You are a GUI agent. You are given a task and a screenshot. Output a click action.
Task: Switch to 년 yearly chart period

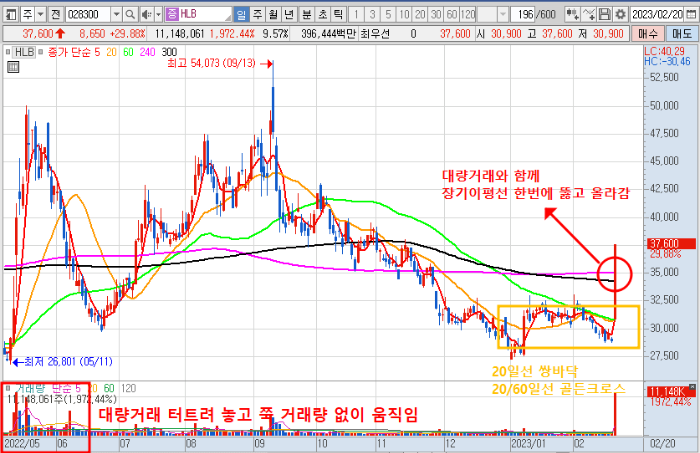(289, 15)
